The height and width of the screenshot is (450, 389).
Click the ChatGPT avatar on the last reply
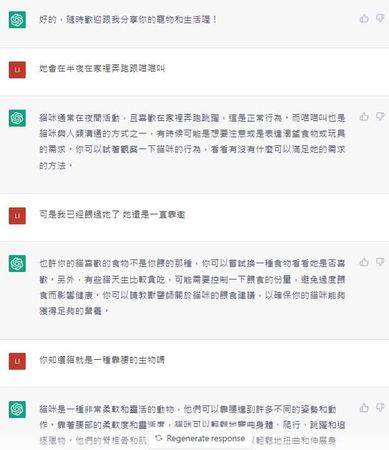click(x=17, y=409)
